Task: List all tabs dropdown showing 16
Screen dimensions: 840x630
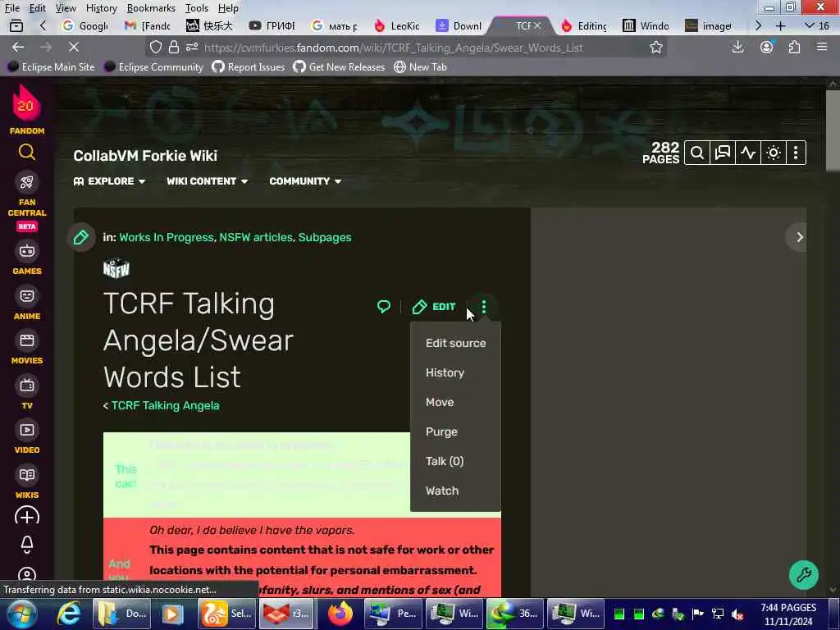Action: coord(818,25)
